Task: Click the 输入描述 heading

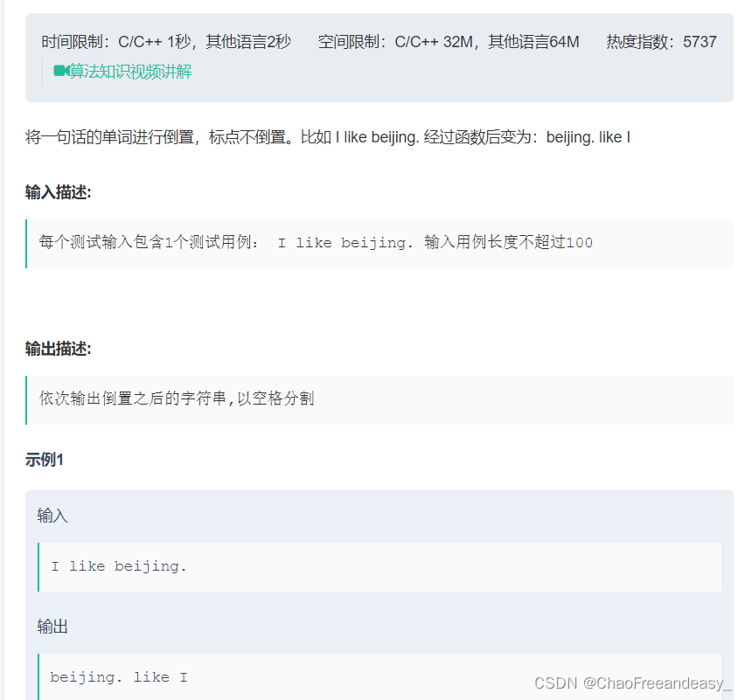Action: click(x=58, y=192)
